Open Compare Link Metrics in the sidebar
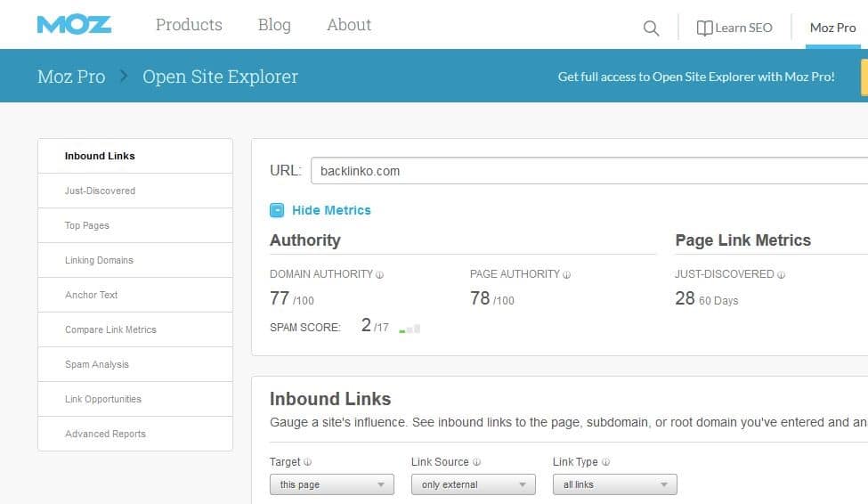This screenshot has width=868, height=504. click(135, 329)
